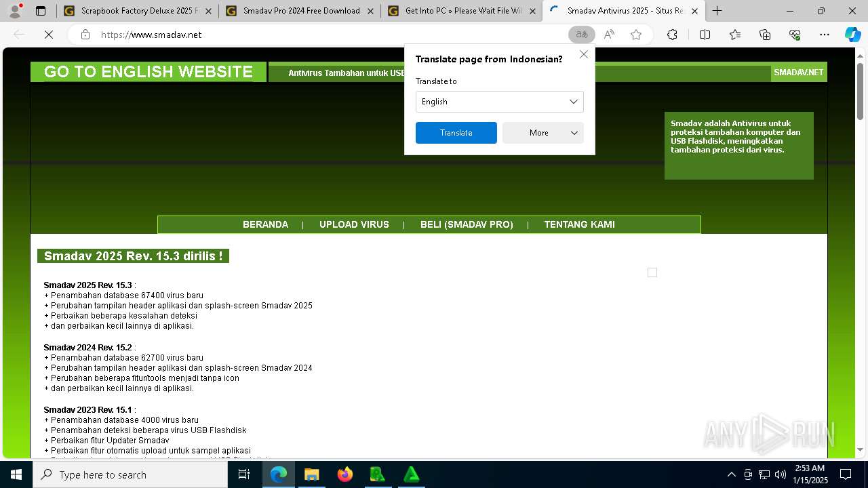View site information lock icon

click(x=85, y=35)
